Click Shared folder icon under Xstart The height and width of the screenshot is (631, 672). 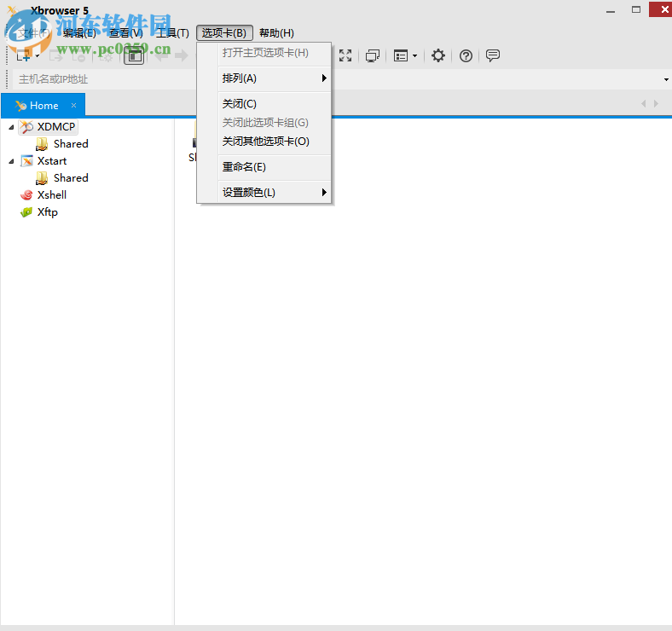[42, 178]
